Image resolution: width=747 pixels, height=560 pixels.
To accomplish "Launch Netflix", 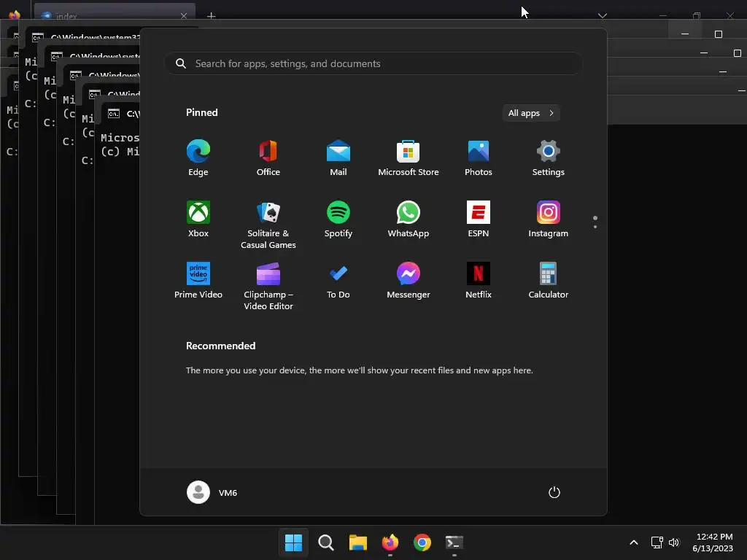I will click(479, 281).
